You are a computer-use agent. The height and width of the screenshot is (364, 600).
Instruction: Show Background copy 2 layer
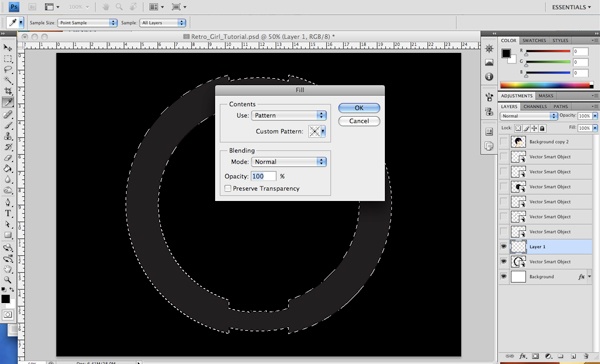tap(504, 142)
